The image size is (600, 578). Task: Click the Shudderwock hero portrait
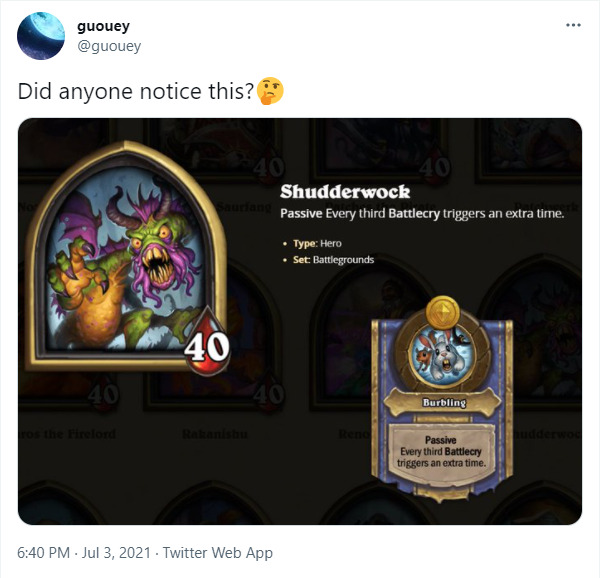click(x=126, y=256)
